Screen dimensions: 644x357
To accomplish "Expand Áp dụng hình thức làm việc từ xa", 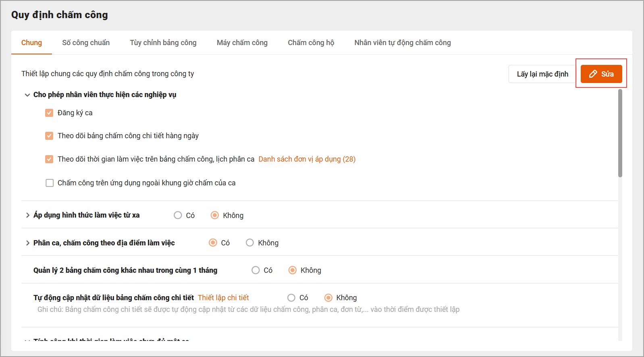I will click(x=27, y=215).
